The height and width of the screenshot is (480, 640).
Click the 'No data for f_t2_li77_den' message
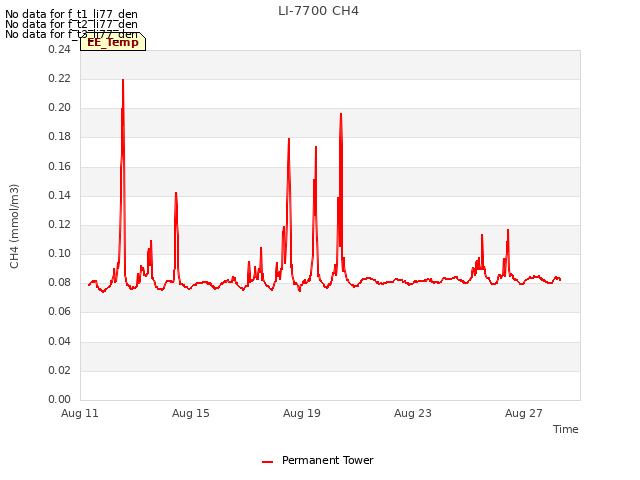pyautogui.click(x=71, y=24)
